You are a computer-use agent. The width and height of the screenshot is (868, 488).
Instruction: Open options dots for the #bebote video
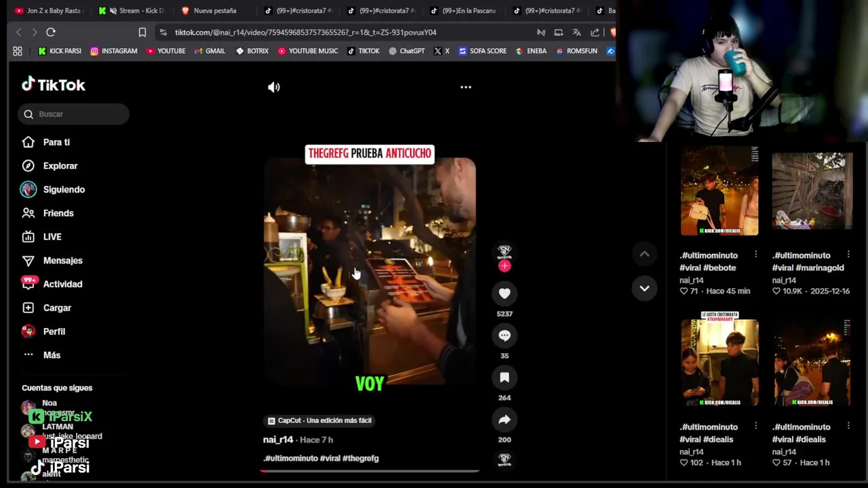(755, 255)
